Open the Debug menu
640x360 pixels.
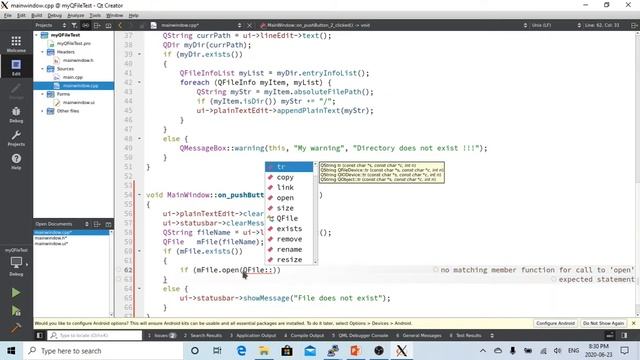(x=55, y=15)
